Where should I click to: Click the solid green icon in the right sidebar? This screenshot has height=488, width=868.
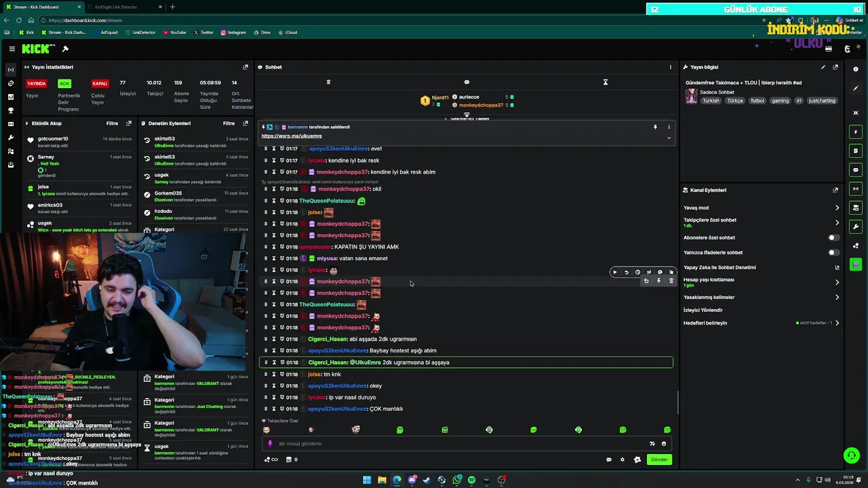pyautogui.click(x=856, y=264)
